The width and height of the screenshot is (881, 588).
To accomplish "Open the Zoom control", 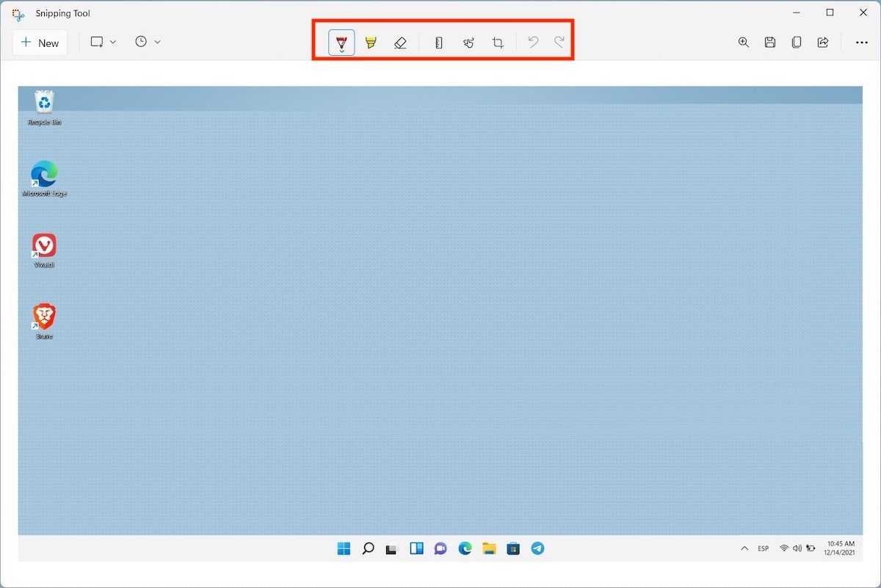I will coord(744,43).
